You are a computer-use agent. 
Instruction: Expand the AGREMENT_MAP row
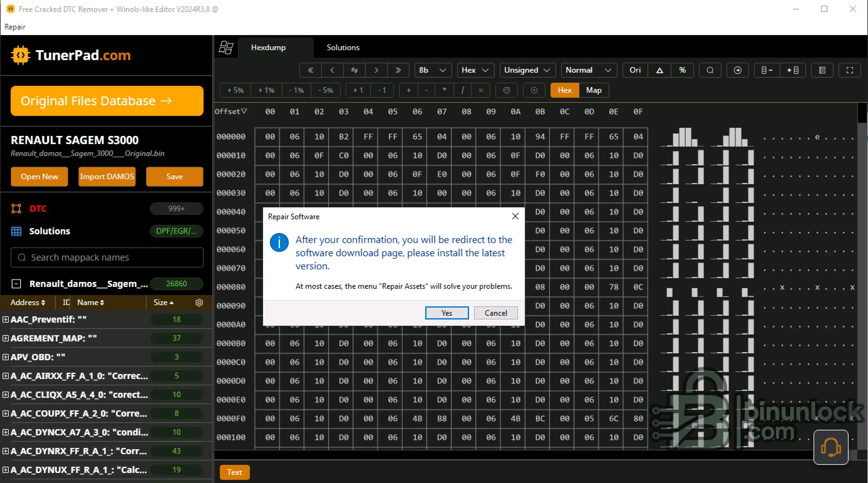pyautogui.click(x=5, y=338)
